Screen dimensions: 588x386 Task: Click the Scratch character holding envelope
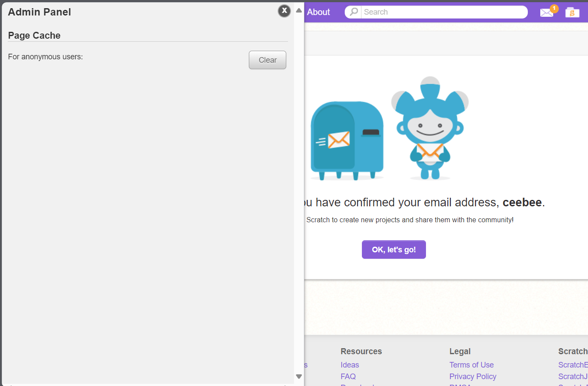click(x=430, y=128)
